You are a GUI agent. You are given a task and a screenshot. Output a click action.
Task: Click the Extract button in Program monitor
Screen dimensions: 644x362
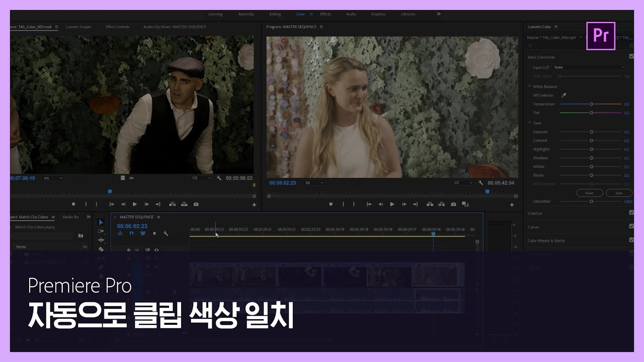pyautogui.click(x=442, y=204)
